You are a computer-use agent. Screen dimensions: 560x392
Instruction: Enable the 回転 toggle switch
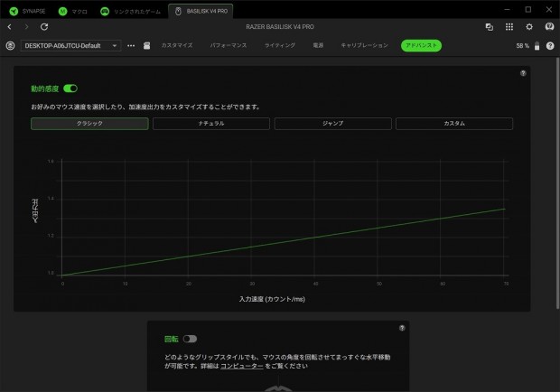pos(190,339)
